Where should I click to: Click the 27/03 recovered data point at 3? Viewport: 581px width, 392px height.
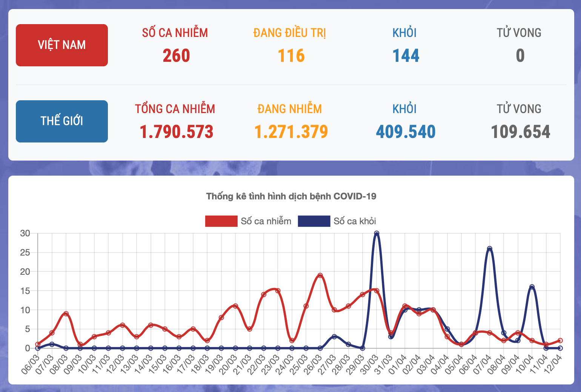[x=334, y=337]
